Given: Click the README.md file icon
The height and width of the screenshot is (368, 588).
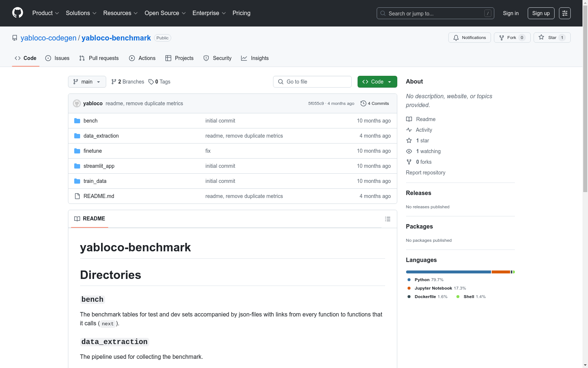Looking at the screenshot, I should pyautogui.click(x=77, y=196).
